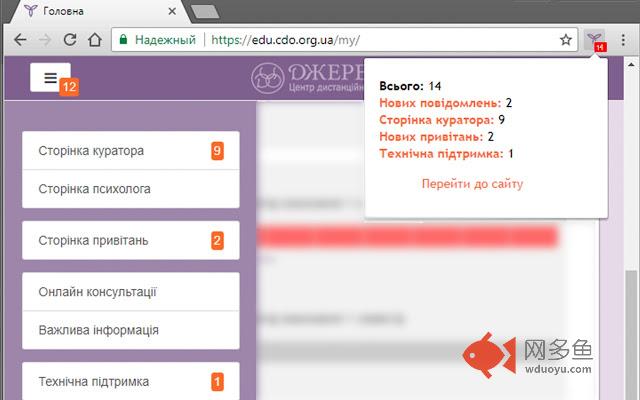The image size is (640, 400).
Task: Click the green secure padlock icon
Action: point(123,40)
